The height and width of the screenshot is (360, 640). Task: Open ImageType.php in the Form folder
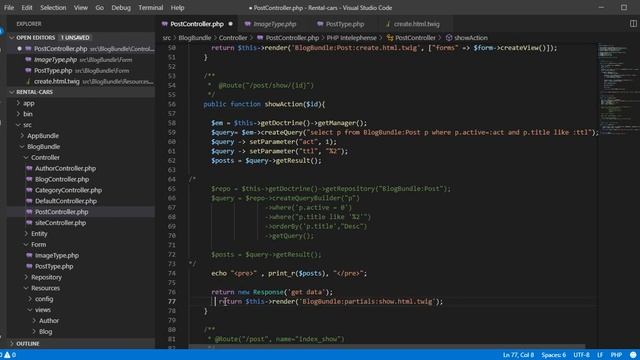[x=57, y=256]
